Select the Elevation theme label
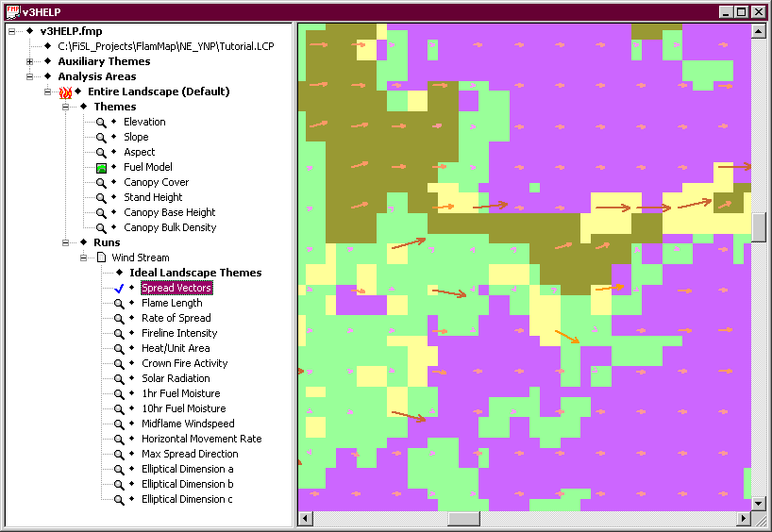The height and width of the screenshot is (532, 772). [144, 122]
